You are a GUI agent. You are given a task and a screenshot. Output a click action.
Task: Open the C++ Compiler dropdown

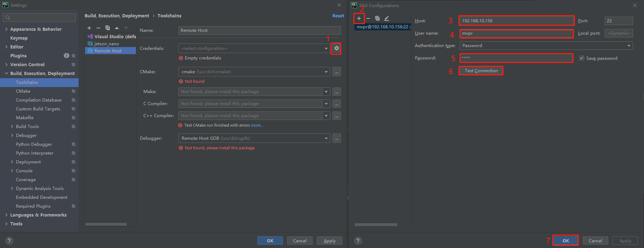click(326, 116)
